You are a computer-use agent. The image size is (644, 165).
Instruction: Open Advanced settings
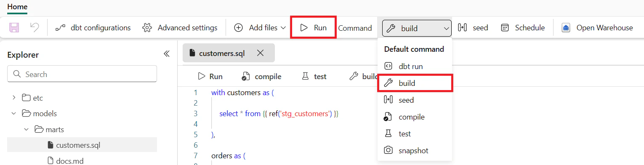click(x=180, y=28)
